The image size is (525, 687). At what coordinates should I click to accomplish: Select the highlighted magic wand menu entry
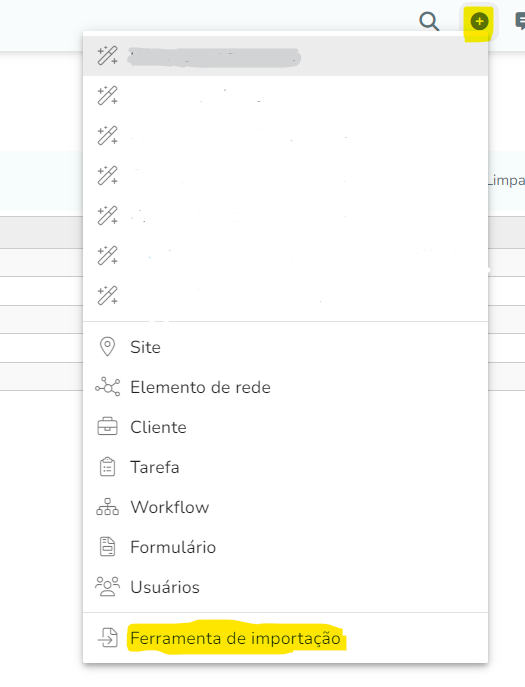tap(285, 56)
